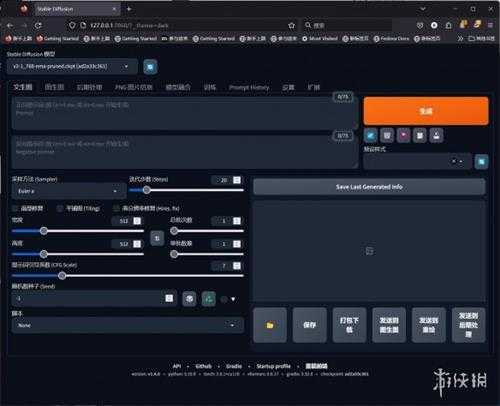Image resolution: width=500 pixels, height=406 pixels.
Task: Open the Gradio footer link
Action: [x=234, y=366]
